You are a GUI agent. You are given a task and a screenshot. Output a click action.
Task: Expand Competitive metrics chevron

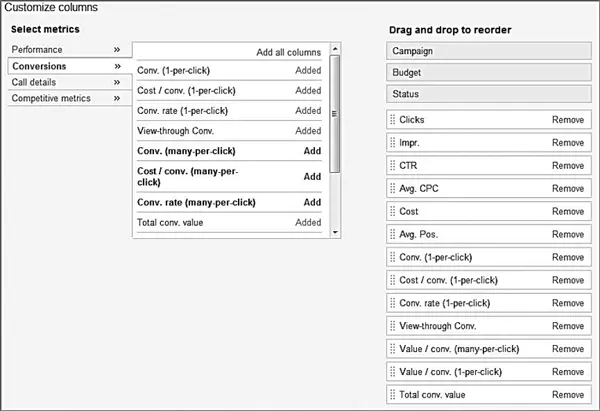point(117,98)
